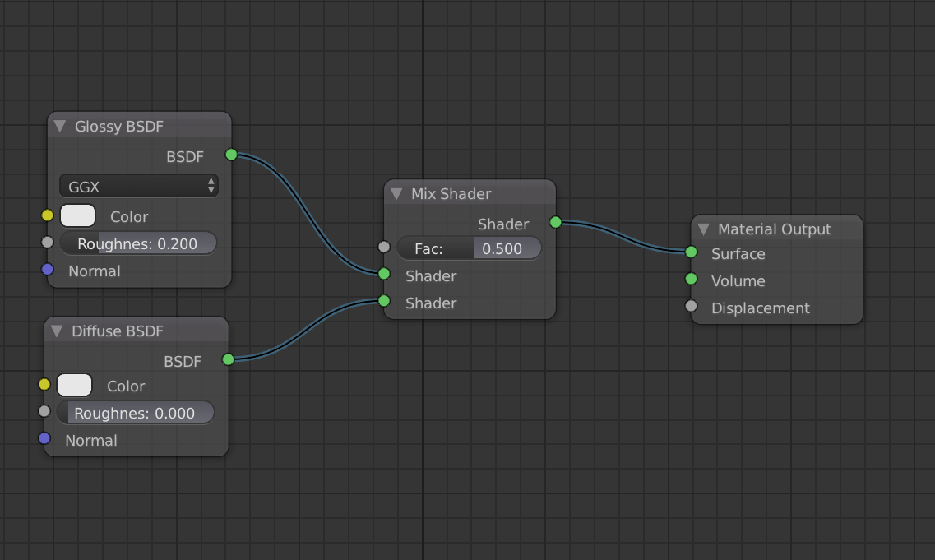The width and height of the screenshot is (935, 560).
Task: Click the Displacement input socket
Action: [689, 306]
